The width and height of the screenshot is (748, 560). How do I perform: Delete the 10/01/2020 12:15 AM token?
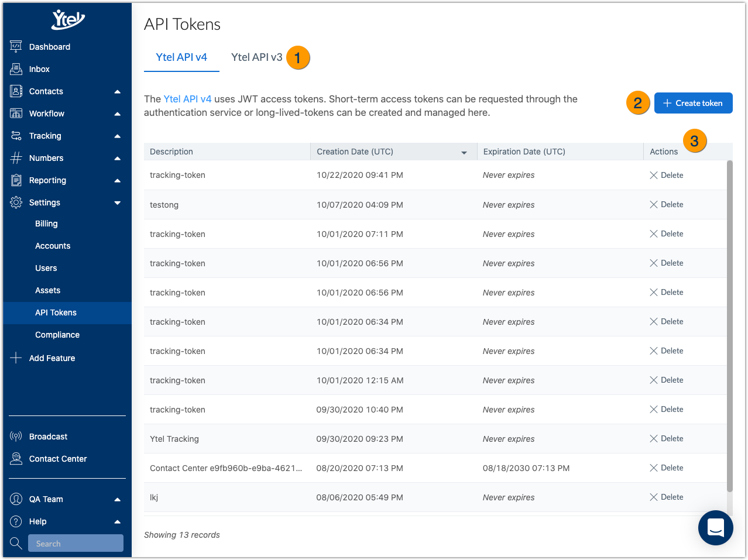(x=667, y=380)
